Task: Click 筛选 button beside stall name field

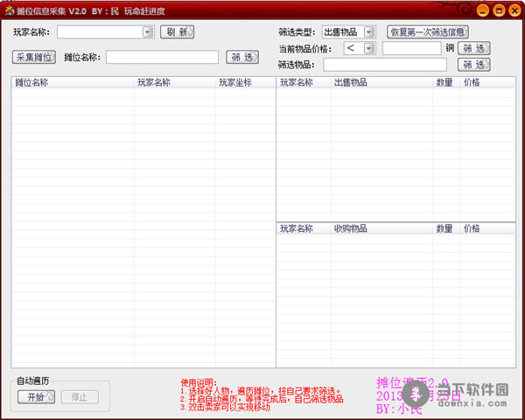Action: (242, 57)
